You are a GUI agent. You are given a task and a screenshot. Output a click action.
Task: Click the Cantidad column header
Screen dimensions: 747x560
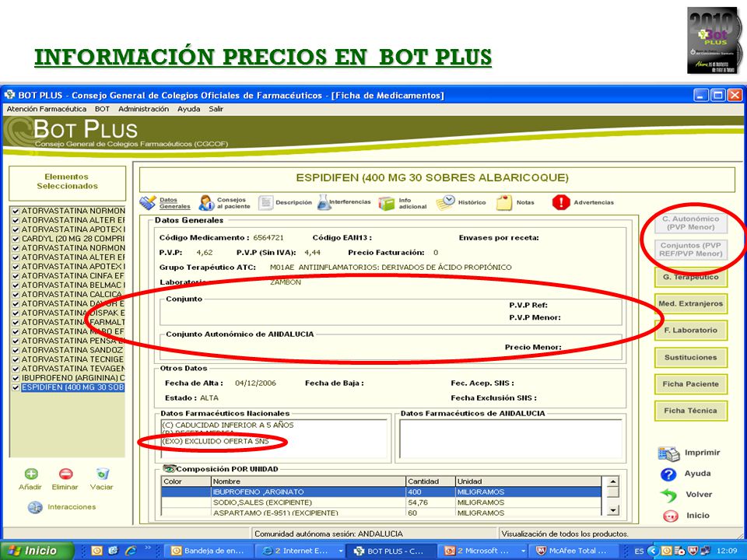coord(430,481)
